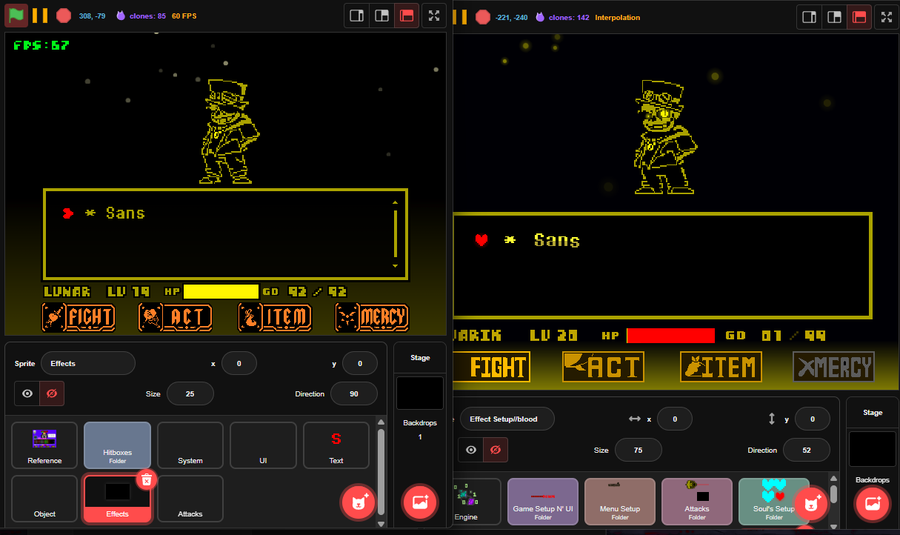Select the System sprite
Viewport: 900px width, 535px height.
pos(190,445)
